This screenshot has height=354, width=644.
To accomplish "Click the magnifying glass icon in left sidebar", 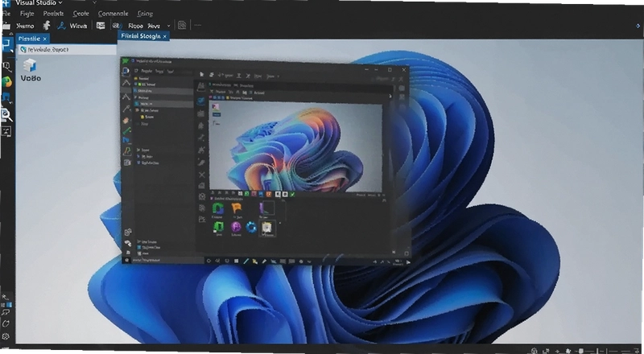I will [6, 114].
